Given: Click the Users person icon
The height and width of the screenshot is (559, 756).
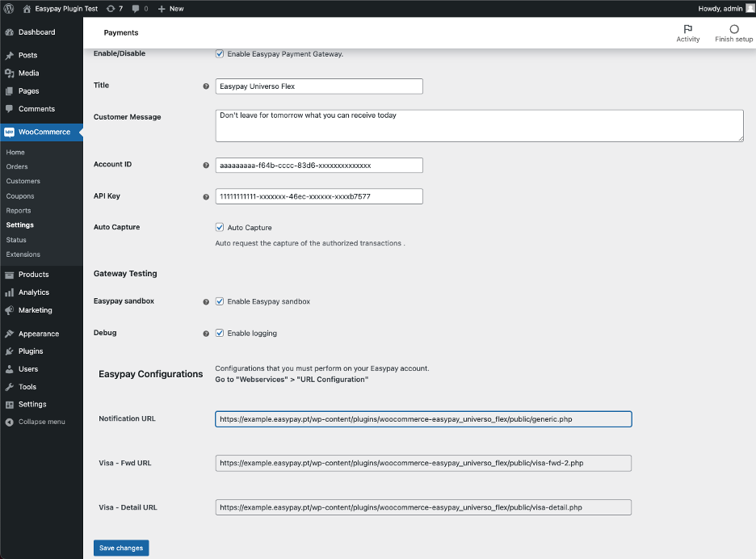Looking at the screenshot, I should (x=9, y=369).
